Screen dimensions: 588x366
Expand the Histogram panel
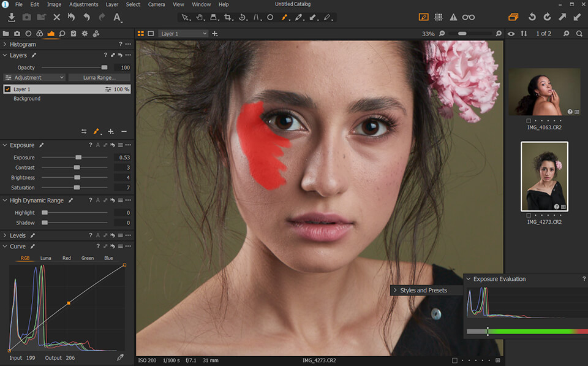click(5, 44)
